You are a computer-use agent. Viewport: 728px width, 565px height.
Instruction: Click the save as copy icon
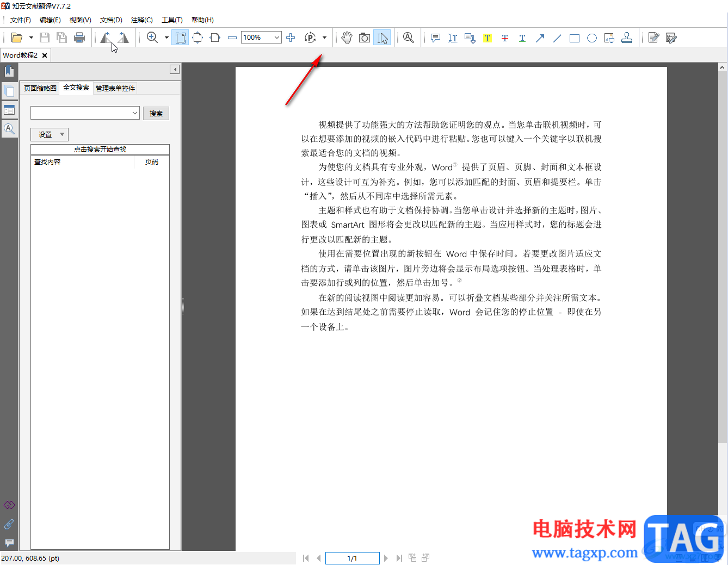(62, 38)
